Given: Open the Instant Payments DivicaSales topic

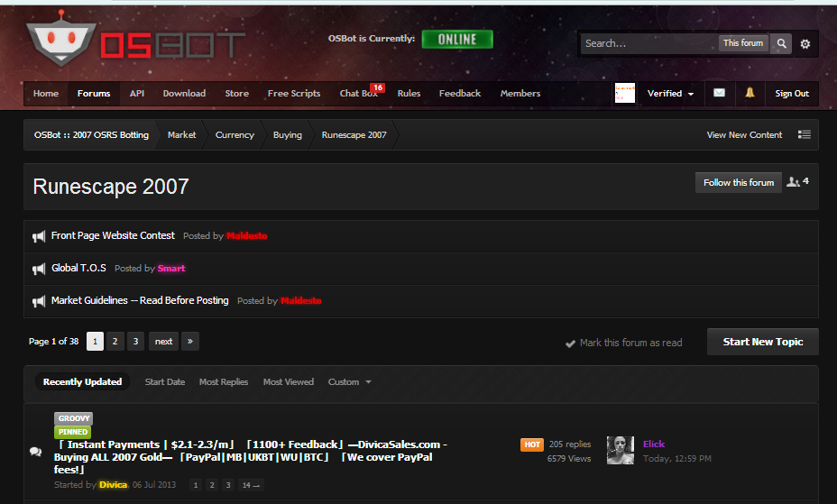Looking at the screenshot, I should [251, 457].
